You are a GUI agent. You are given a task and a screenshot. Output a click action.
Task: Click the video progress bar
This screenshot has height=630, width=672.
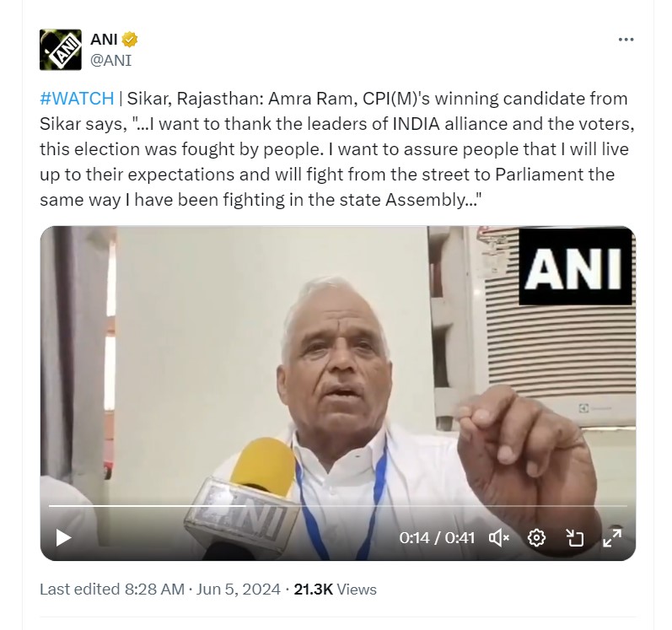click(338, 506)
